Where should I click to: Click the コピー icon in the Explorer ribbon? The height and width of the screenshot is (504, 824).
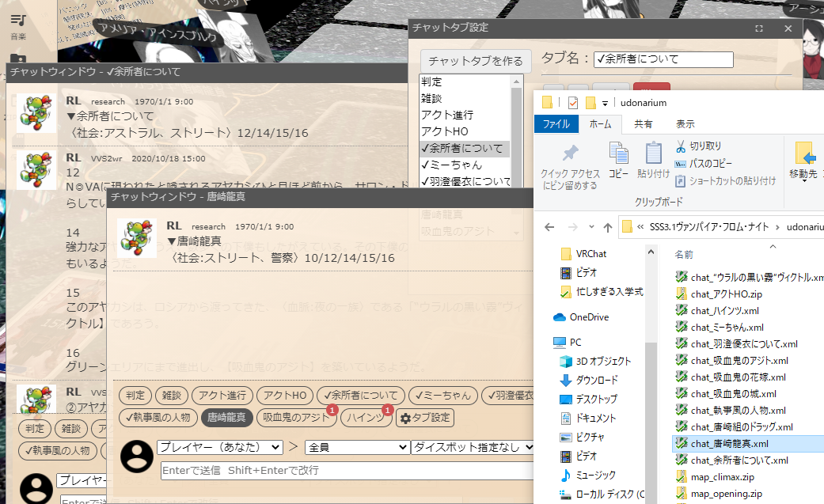(618, 153)
